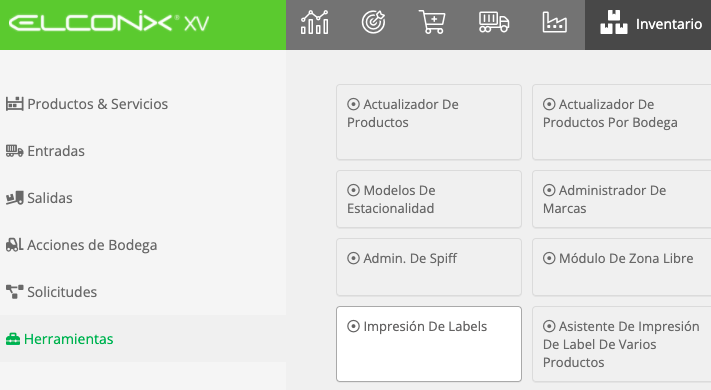Click the Herramientas toolbox icon
The width and height of the screenshot is (711, 390).
coord(13,339)
